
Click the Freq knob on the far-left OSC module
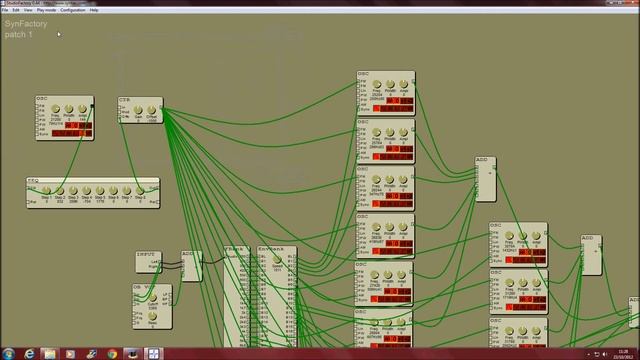click(x=56, y=109)
